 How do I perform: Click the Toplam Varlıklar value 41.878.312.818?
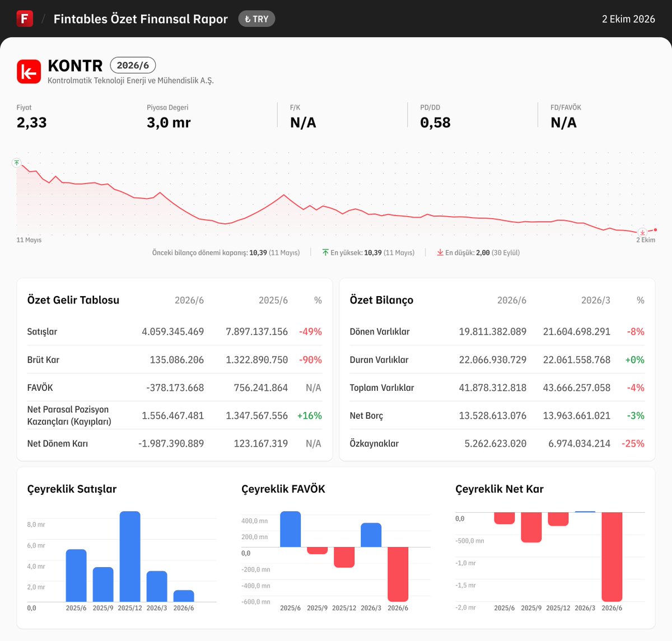point(493,387)
